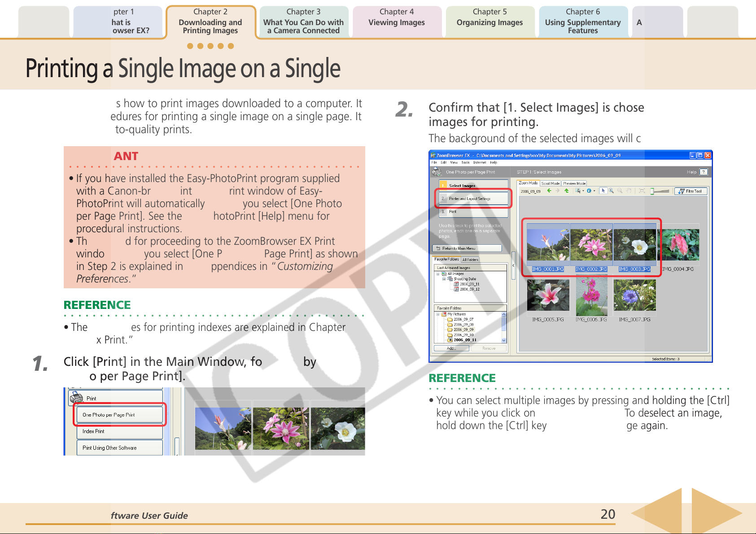Screen dimensions: 756x534
Task: Open the Tools menu
Action: pyautogui.click(x=465, y=162)
